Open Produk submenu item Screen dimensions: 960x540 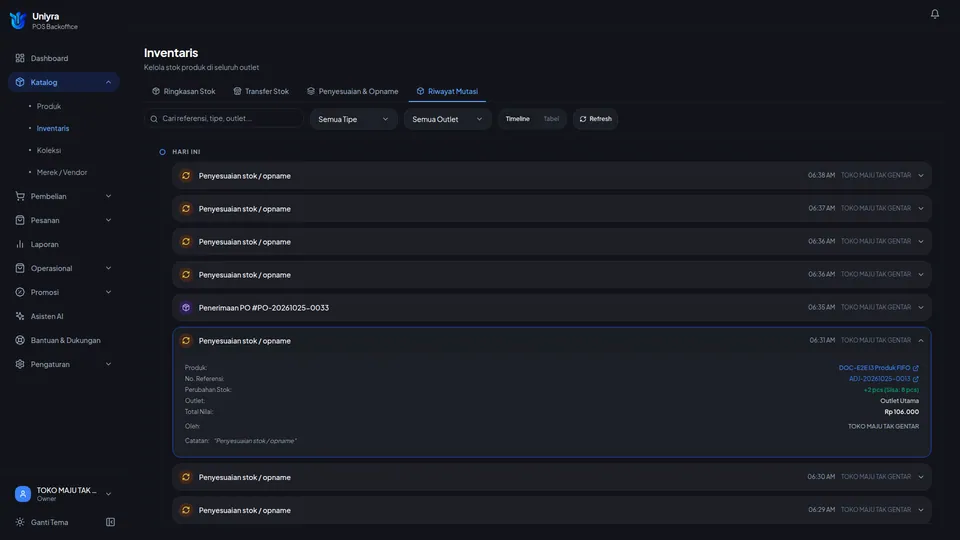click(x=48, y=106)
